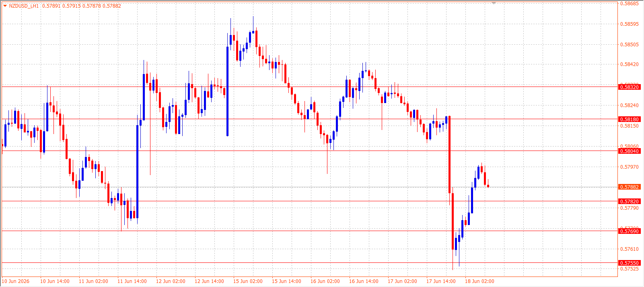Click the 10 Jun 14:00 time label
Image resolution: width=644 pixels, height=287 pixels.
[55, 281]
